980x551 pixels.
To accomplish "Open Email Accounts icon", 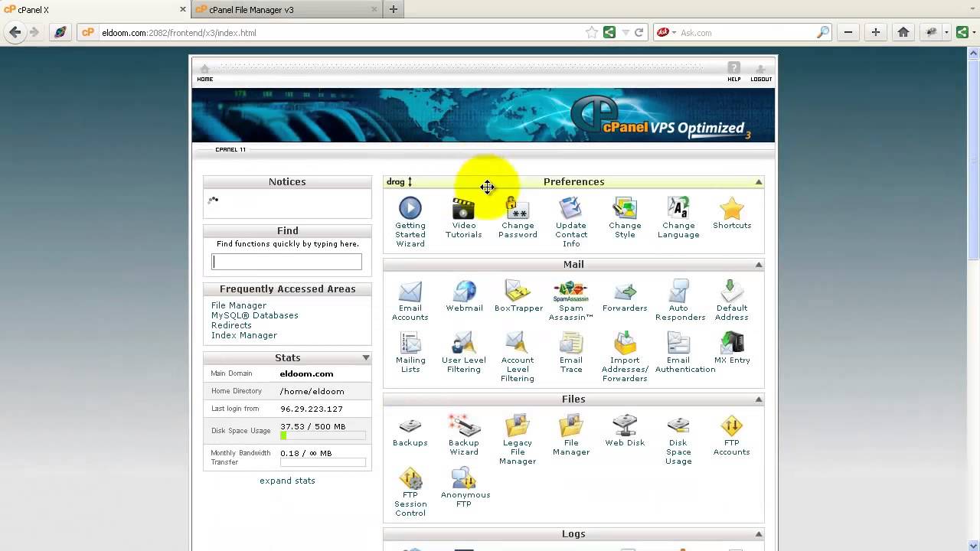I will tap(410, 291).
